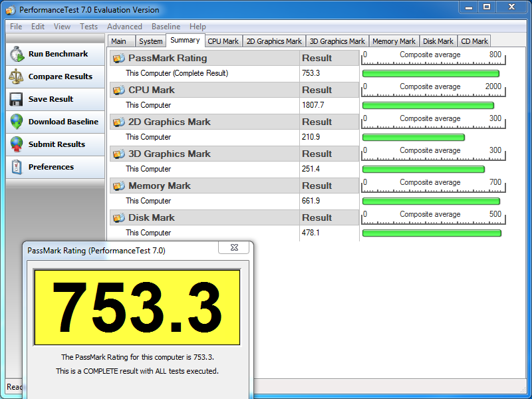Click the CPU Mark result value 1807.7
Screen dimensions: 532x399
313,105
